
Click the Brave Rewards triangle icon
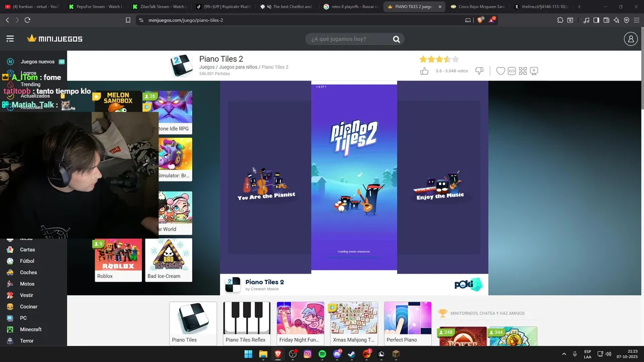click(x=492, y=20)
